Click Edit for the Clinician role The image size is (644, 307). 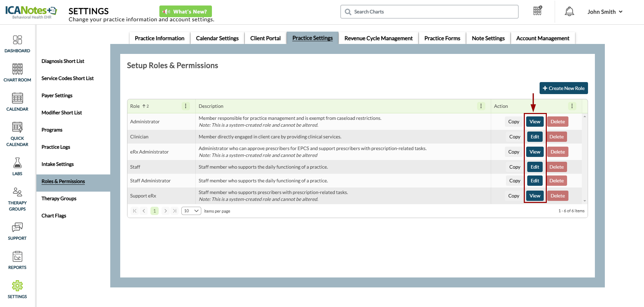pos(535,137)
